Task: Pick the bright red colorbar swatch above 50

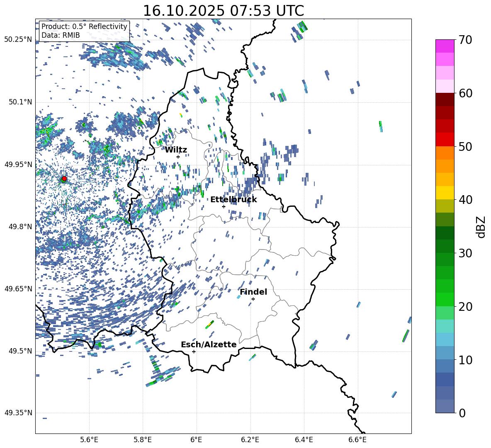Action: tap(445, 139)
